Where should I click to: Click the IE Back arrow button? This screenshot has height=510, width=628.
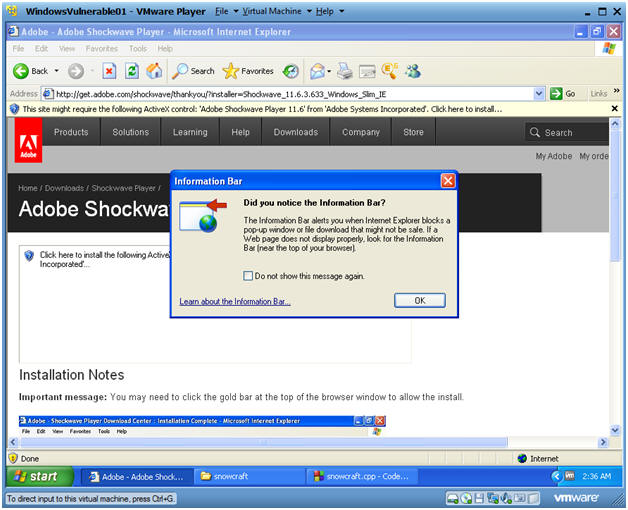[x=21, y=71]
